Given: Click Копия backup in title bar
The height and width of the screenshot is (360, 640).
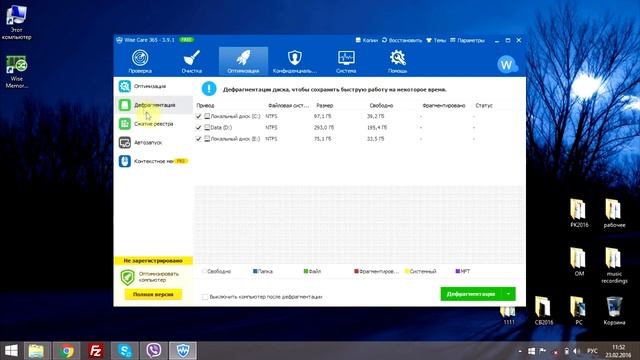Looking at the screenshot, I should click(x=367, y=40).
